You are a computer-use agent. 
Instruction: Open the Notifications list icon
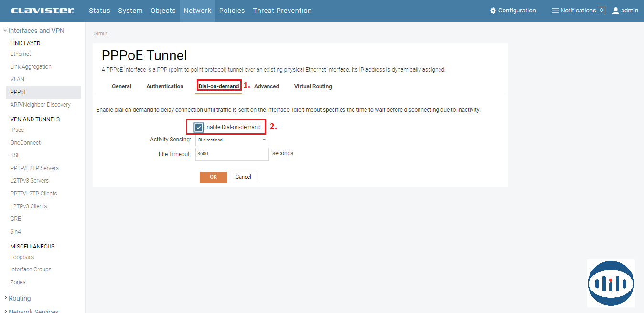555,11
